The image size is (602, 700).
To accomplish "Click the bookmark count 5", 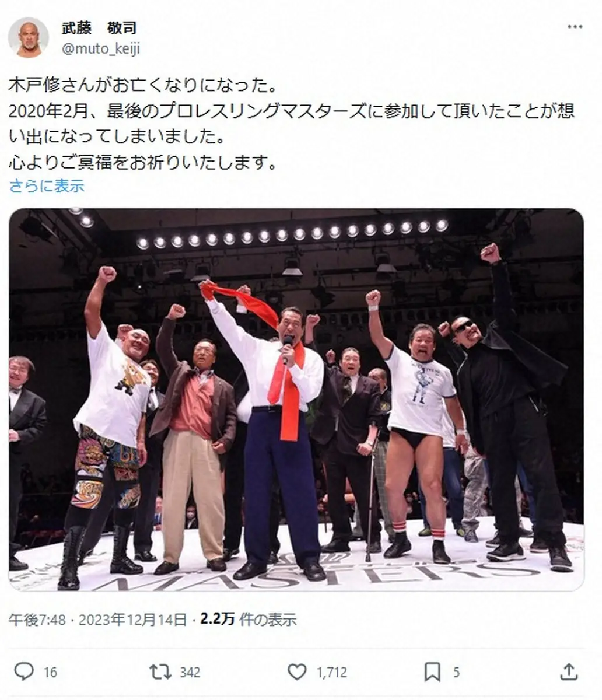I will point(456,672).
